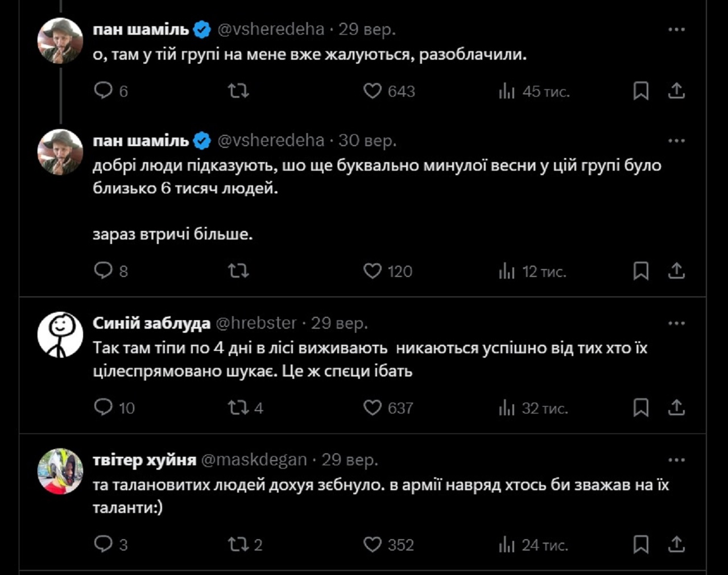Screen dimensions: 728x575
Task: Open the 29 вер. timestamp on @maskdegan tweet
Action: pos(350,460)
